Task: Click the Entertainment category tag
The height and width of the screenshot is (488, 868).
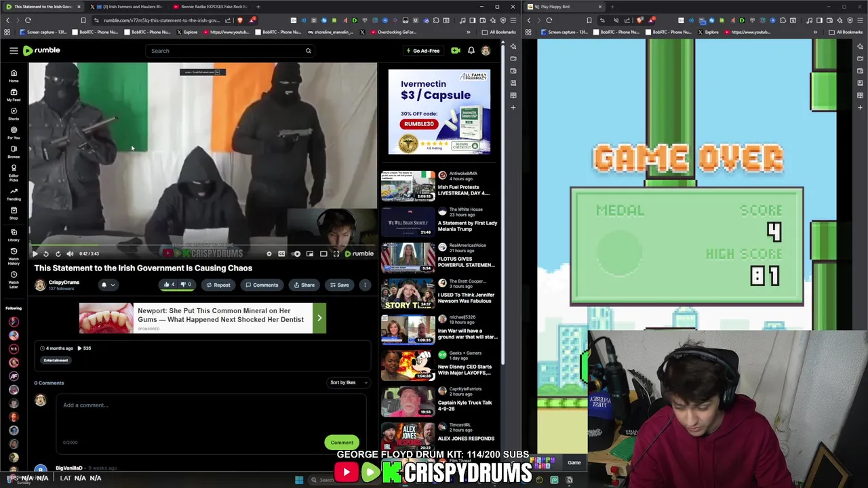Action: click(56, 360)
